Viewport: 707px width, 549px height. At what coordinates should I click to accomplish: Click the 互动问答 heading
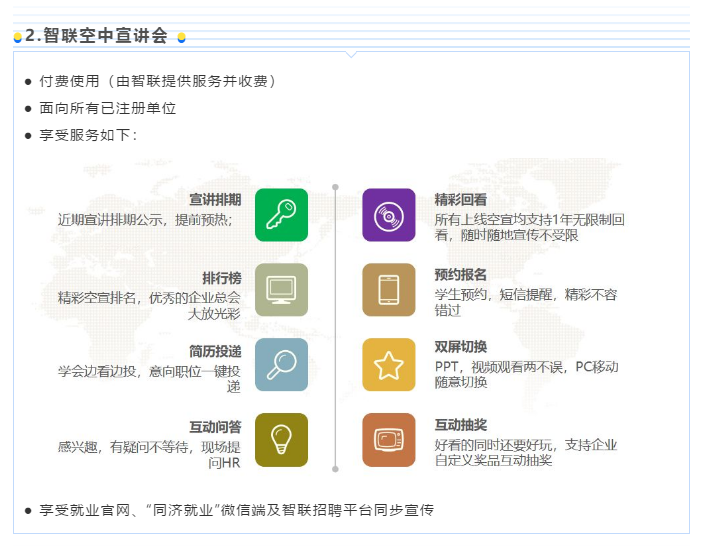click(215, 426)
